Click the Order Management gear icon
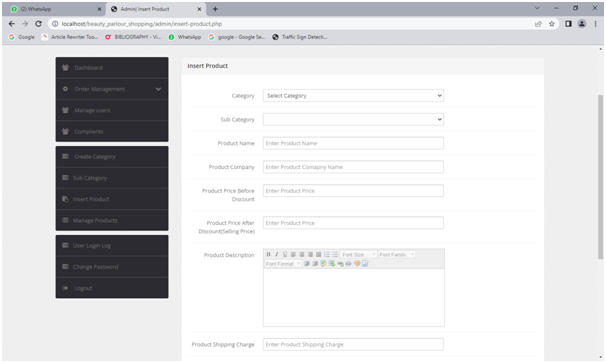 65,89
